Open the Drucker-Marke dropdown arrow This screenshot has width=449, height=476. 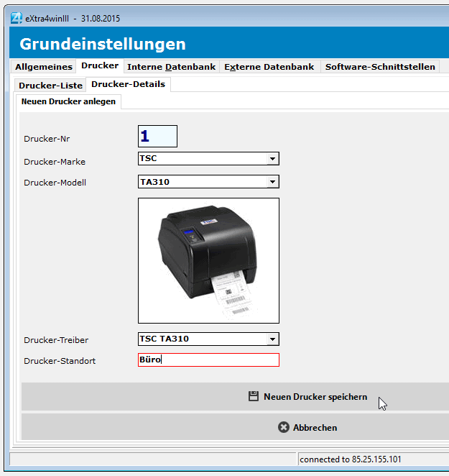[x=272, y=159]
